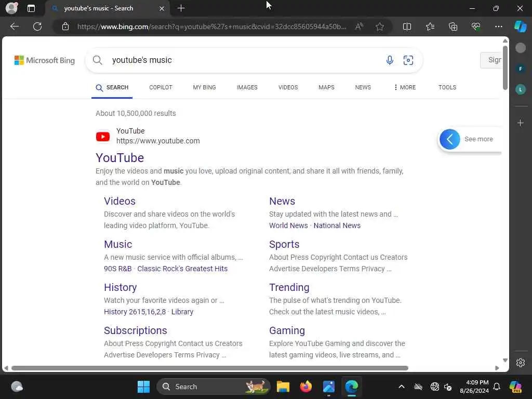This screenshot has height=399, width=532.
Task: Show hidden system tray icons
Action: pos(402,387)
